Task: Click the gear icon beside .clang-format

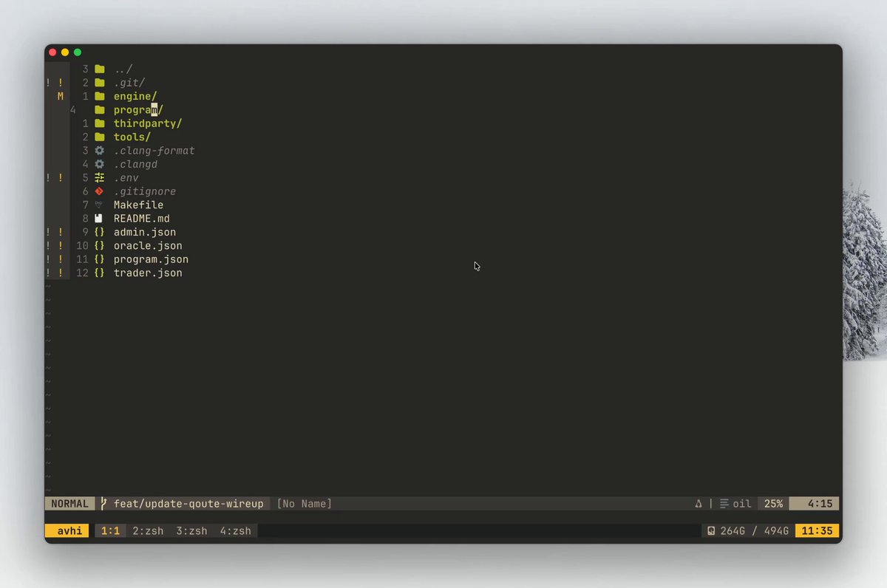Action: (100, 151)
